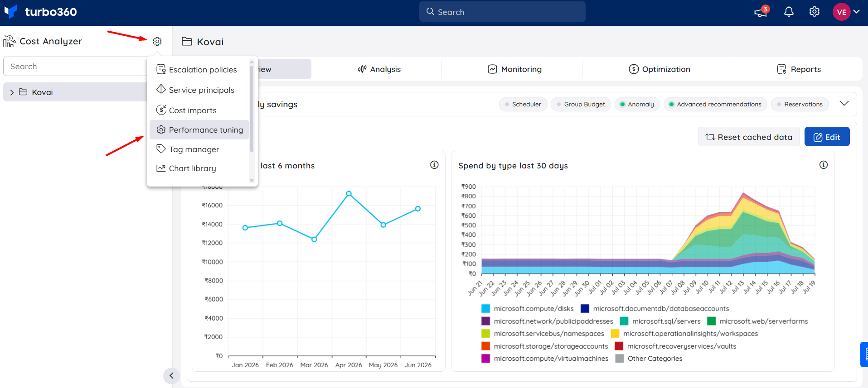Click the microsoft.compute/virtualmachines legend swatch
This screenshot has width=868, height=388.
tap(485, 359)
